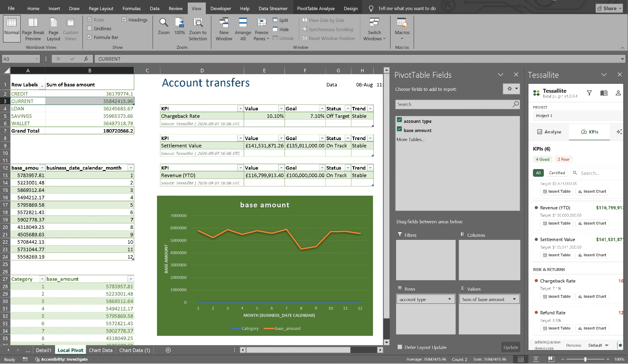Select status bar Page Break Preview icon
Image resolution: width=628 pixels, height=364 pixels.
551,359
